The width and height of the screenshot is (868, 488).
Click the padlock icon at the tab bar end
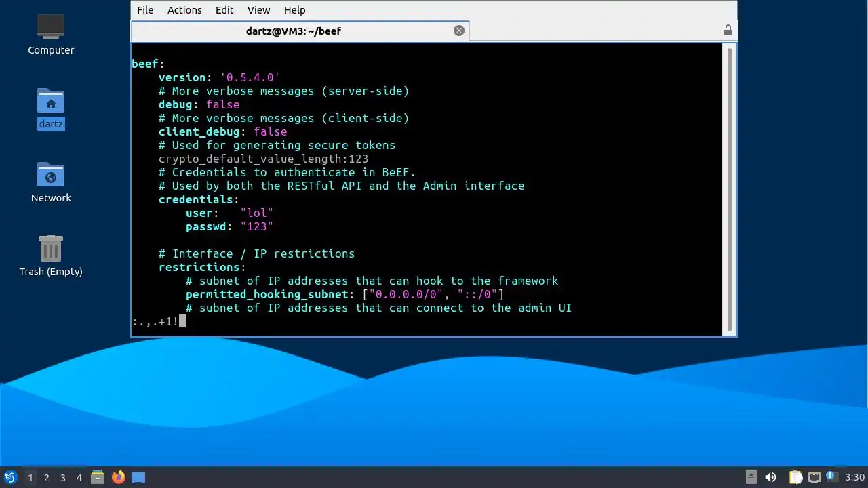[728, 30]
